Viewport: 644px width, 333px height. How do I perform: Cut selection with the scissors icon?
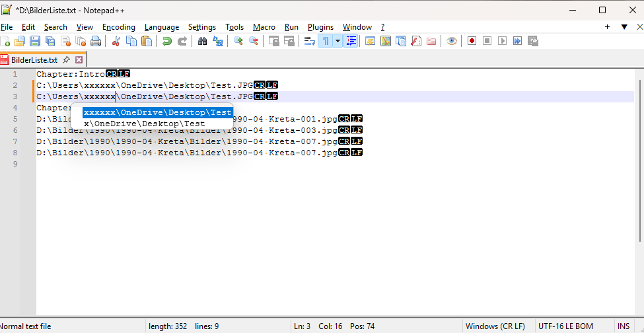(x=116, y=41)
